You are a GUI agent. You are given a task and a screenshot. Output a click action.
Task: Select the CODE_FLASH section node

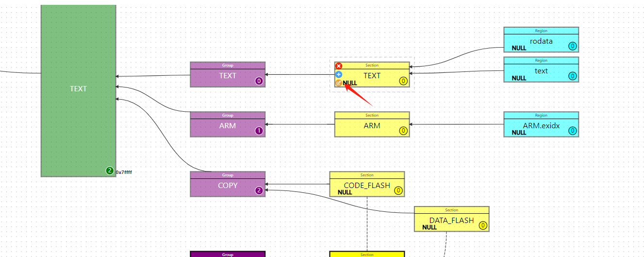tap(367, 185)
